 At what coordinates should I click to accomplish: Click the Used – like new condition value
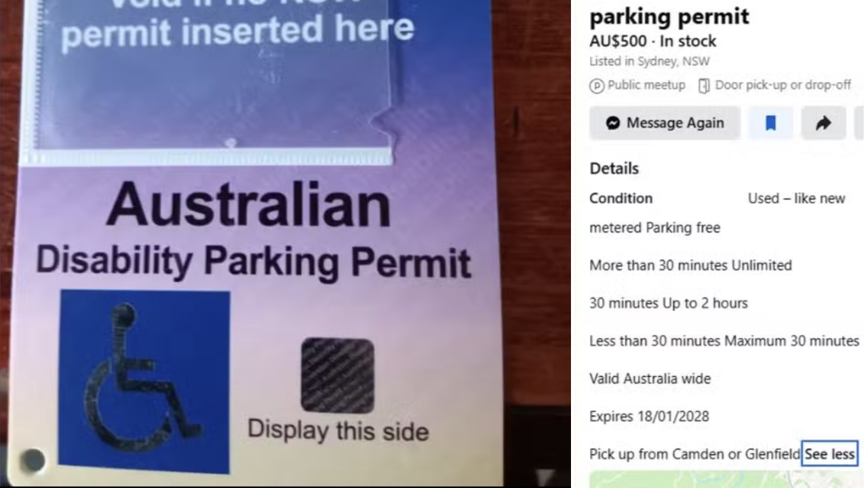pyautogui.click(x=796, y=199)
